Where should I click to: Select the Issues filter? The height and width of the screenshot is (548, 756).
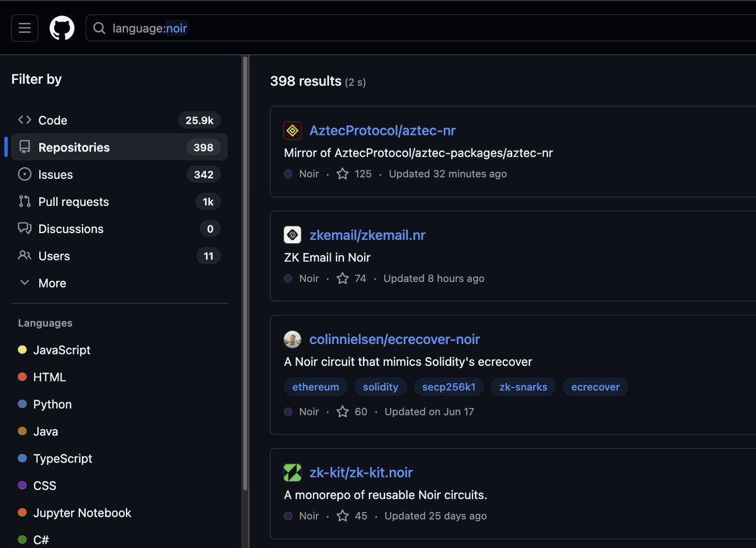[119, 174]
